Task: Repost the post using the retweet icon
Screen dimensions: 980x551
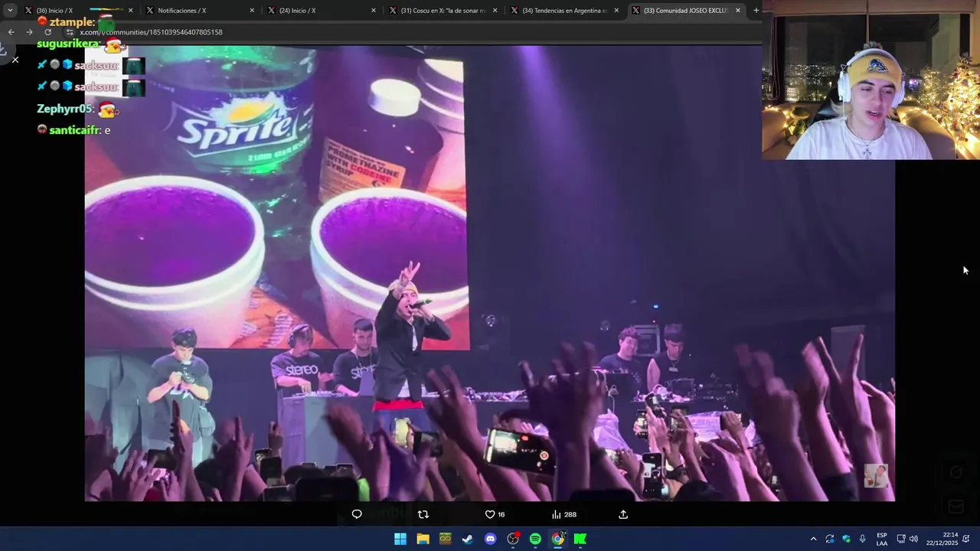Action: 423,514
